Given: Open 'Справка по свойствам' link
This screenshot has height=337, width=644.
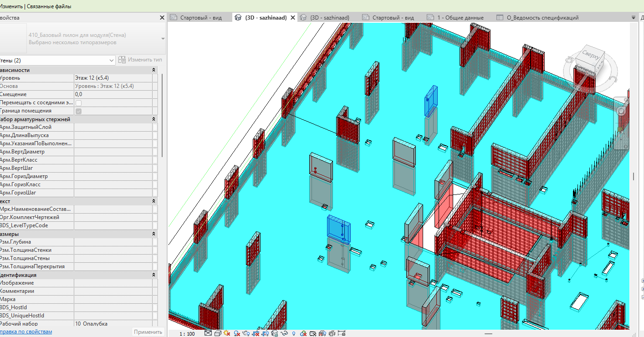Looking at the screenshot, I should coord(26,332).
